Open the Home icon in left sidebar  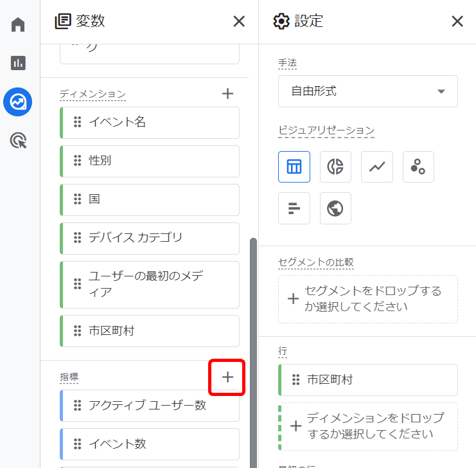click(x=18, y=25)
